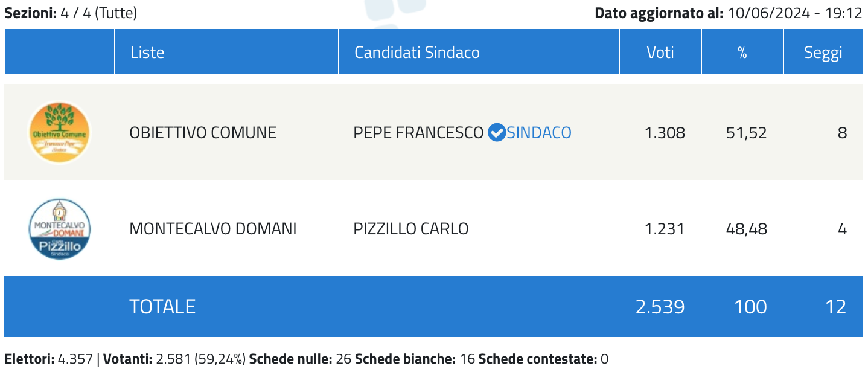This screenshot has width=868, height=372.
Task: Select the MONTECALVO DOMANI list name
Action: 213,229
